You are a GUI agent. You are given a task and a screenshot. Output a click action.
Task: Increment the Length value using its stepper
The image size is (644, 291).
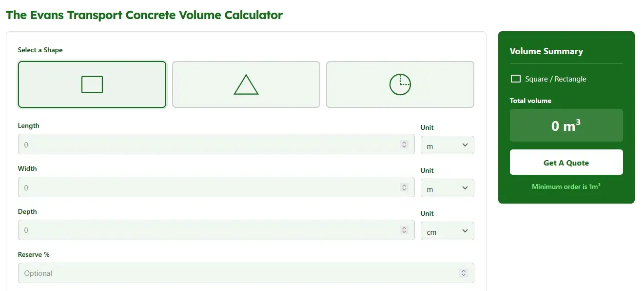point(404,142)
